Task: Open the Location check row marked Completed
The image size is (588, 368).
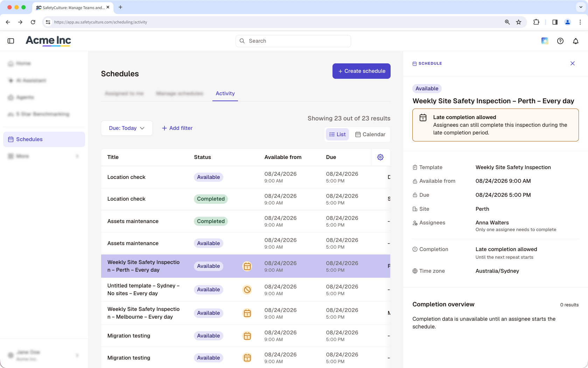Action: (x=246, y=199)
